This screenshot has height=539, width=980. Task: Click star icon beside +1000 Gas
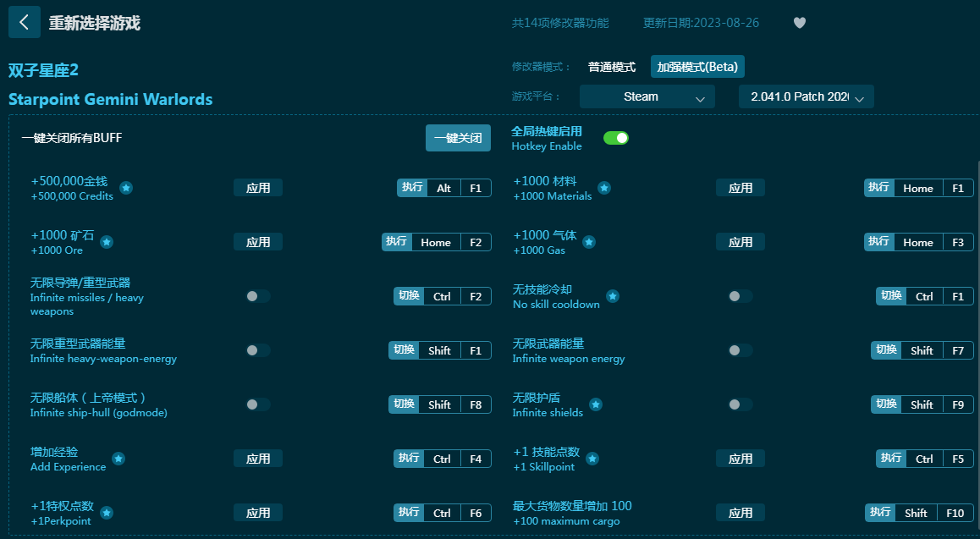(x=589, y=242)
